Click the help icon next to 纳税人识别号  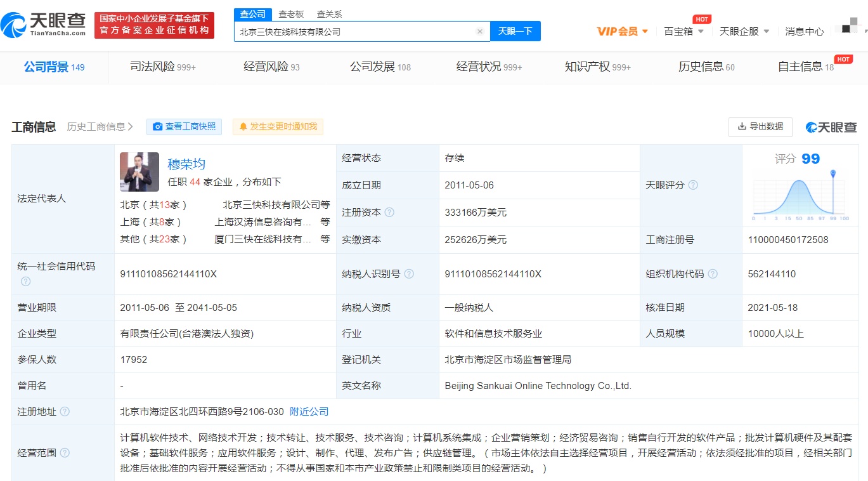point(410,274)
